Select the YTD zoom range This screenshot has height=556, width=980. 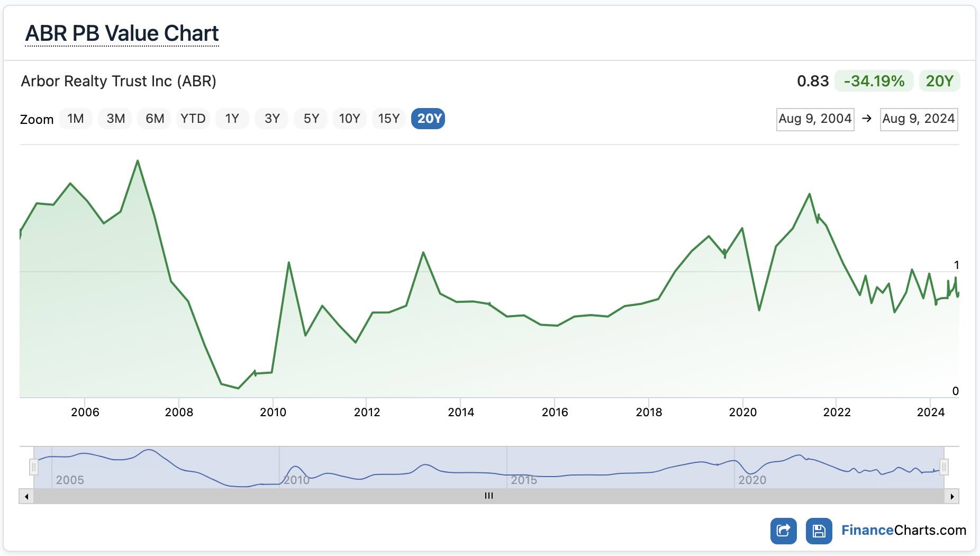coord(193,119)
